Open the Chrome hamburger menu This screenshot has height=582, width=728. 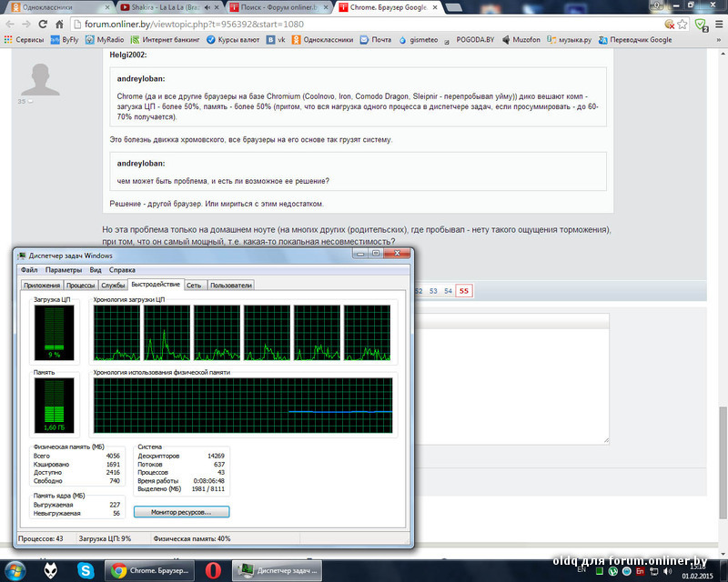[x=719, y=25]
